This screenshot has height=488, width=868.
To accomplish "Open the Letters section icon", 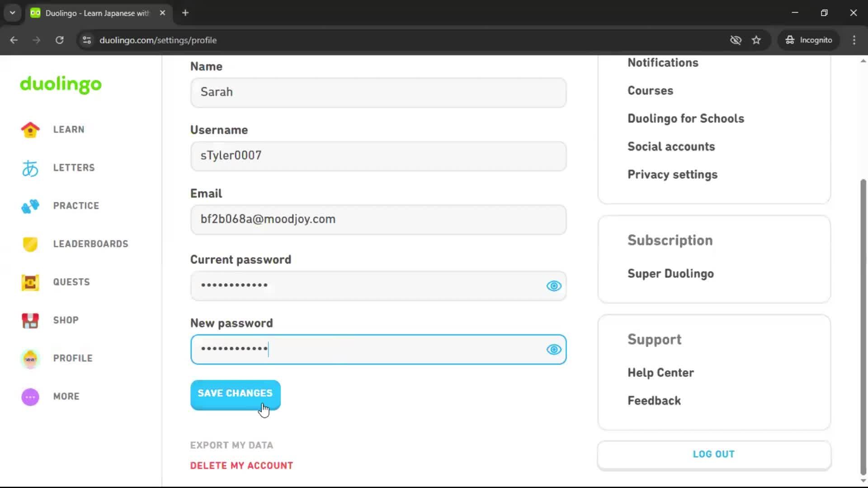I will [29, 168].
